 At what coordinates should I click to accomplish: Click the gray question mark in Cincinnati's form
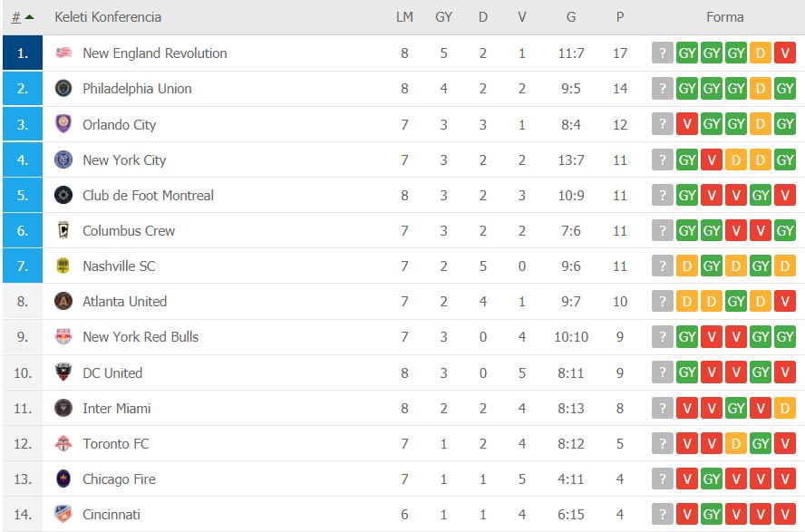click(663, 514)
